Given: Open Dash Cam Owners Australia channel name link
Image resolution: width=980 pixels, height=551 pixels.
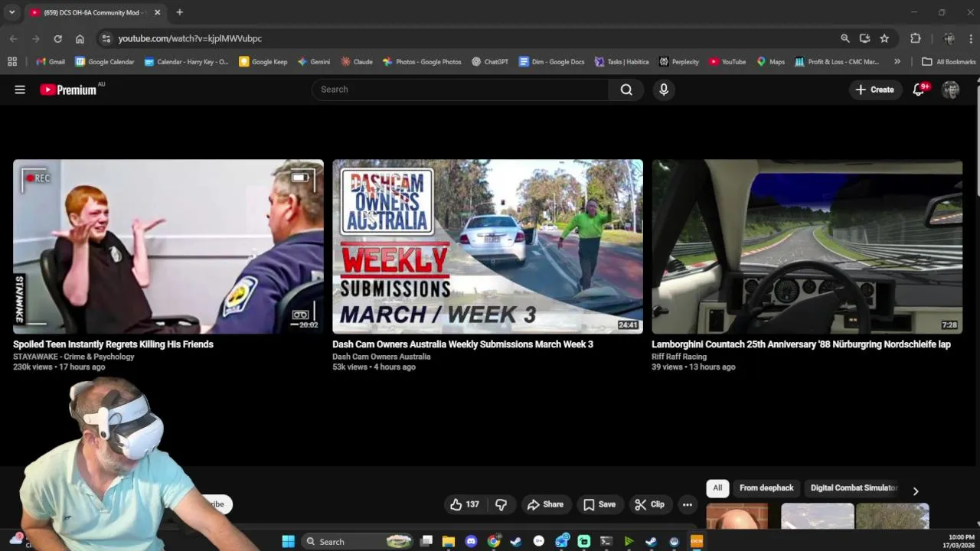Looking at the screenshot, I should pos(381,357).
